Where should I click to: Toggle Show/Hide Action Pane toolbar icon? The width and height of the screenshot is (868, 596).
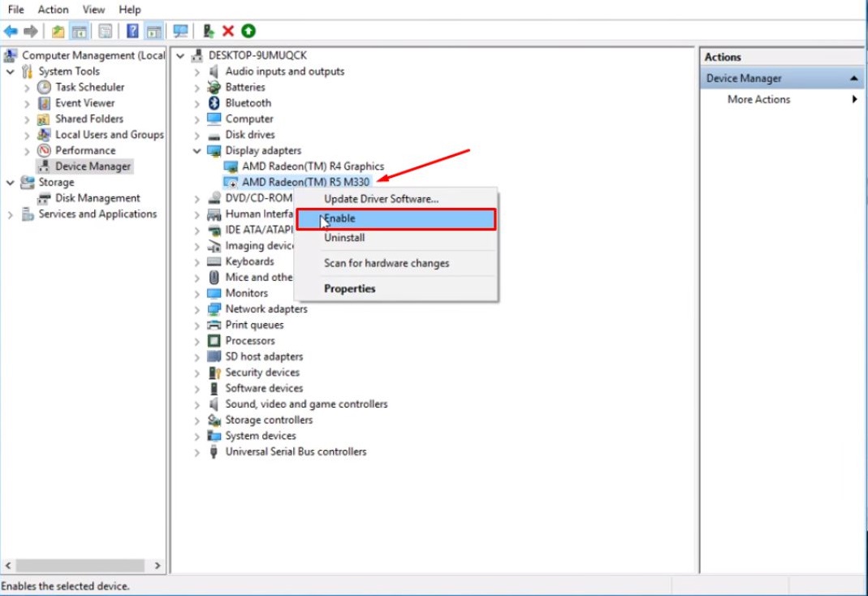coord(153,31)
